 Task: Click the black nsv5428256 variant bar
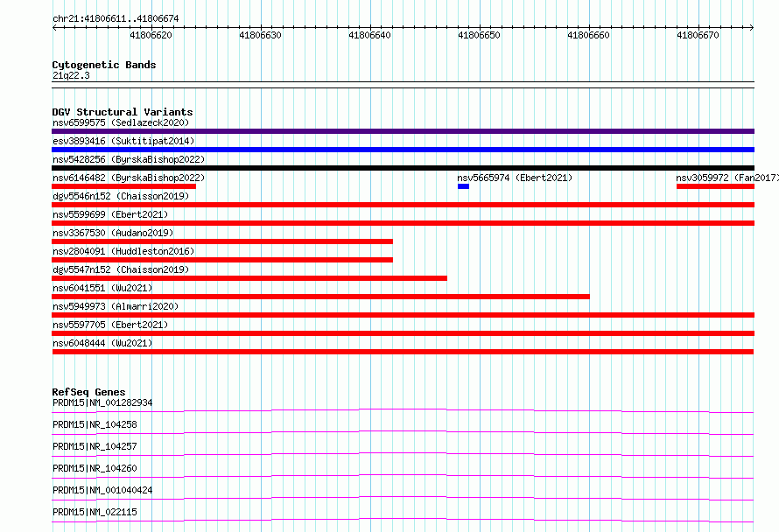(403, 168)
